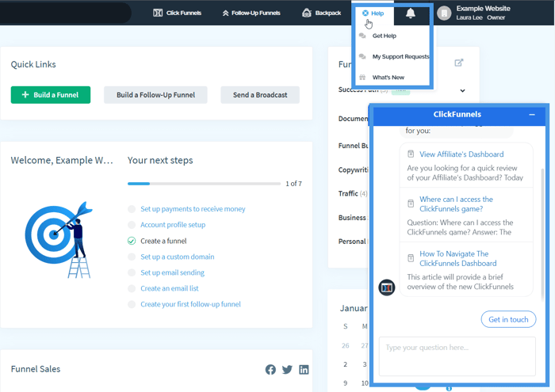Open Where can I access ClickFunnels game article
The height and width of the screenshot is (392, 555).
(456, 204)
